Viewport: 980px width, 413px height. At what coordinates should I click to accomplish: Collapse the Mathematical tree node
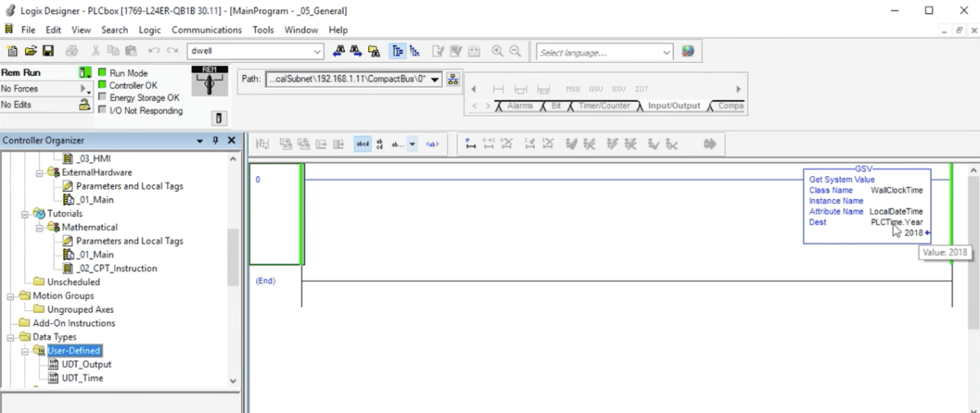40,228
